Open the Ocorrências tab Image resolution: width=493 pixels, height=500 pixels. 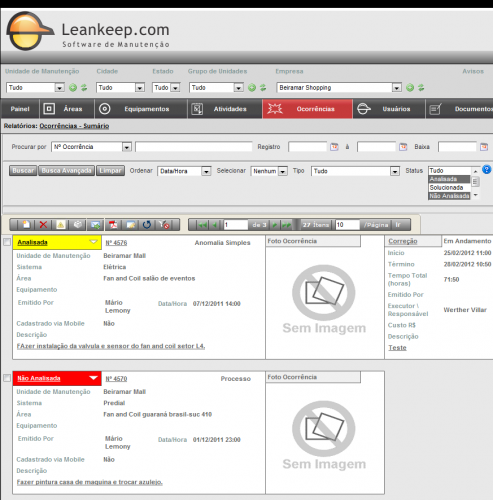point(308,109)
